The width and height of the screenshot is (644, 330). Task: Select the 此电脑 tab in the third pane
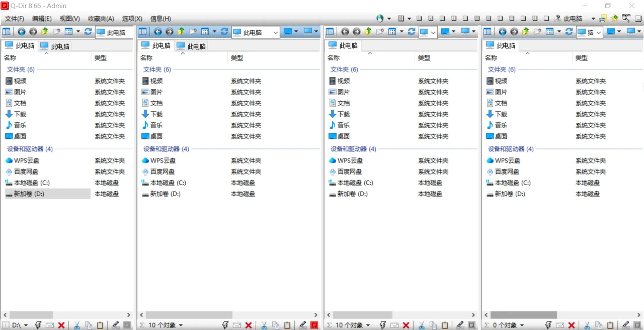click(343, 45)
